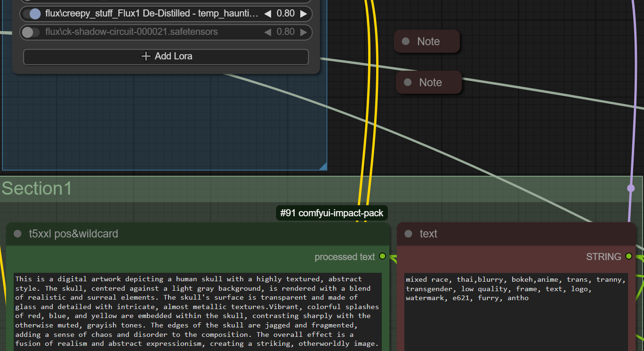Select the flux\creepy_stuff_Flux1 lora name
644x351 pixels.
tap(152, 14)
